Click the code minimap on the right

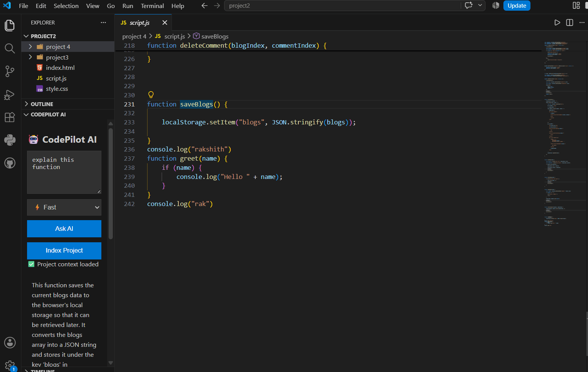point(565,134)
